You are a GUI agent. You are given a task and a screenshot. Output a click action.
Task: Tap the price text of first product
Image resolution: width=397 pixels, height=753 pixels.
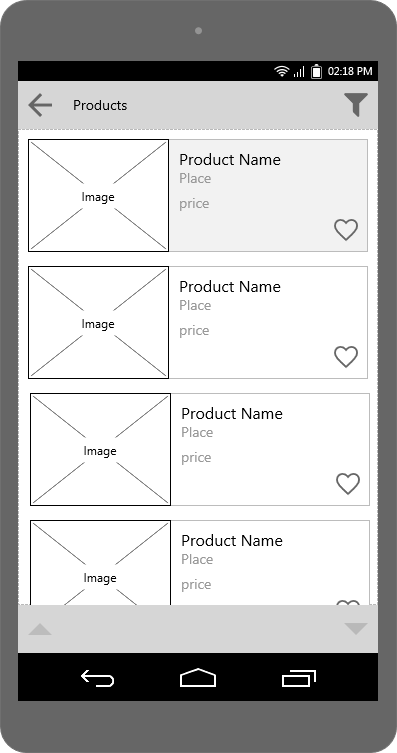(194, 204)
